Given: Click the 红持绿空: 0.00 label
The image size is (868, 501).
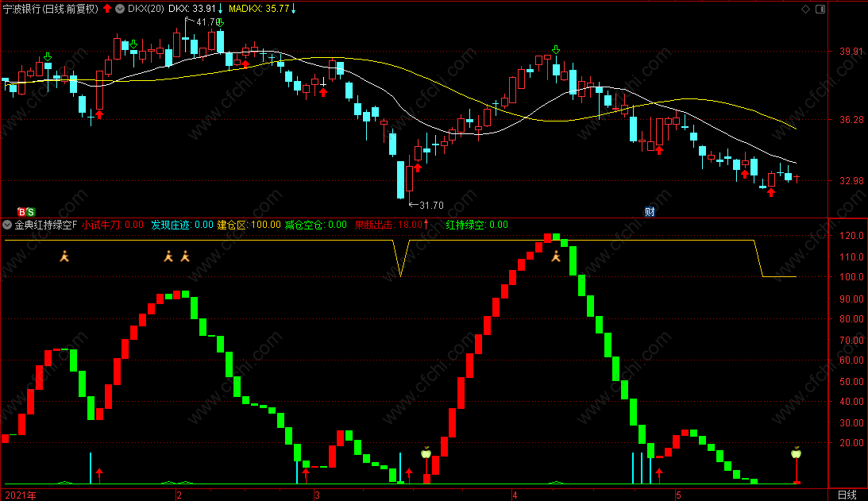Looking at the screenshot, I should click(477, 225).
